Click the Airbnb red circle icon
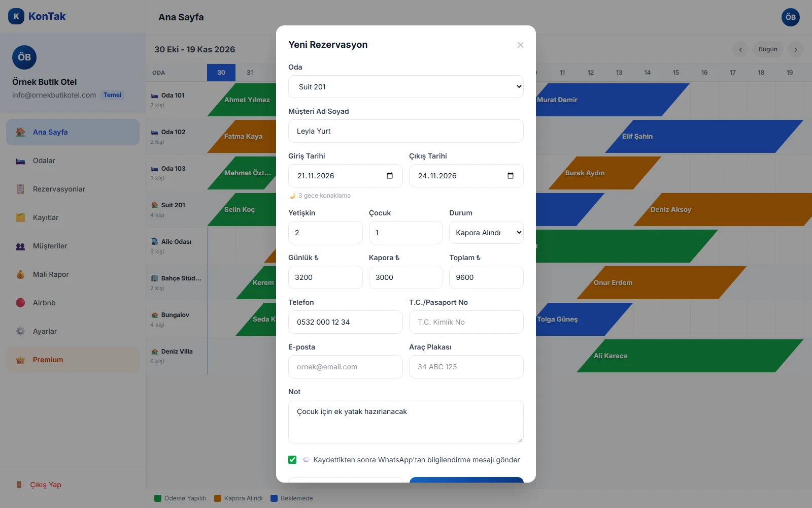812x508 pixels. (x=20, y=303)
